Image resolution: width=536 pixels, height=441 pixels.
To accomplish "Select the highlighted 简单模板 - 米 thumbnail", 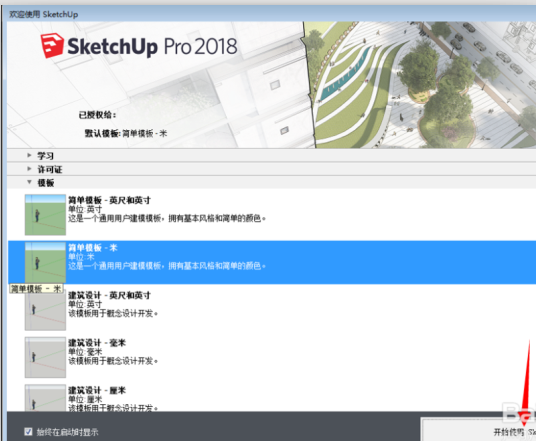I will click(45, 262).
